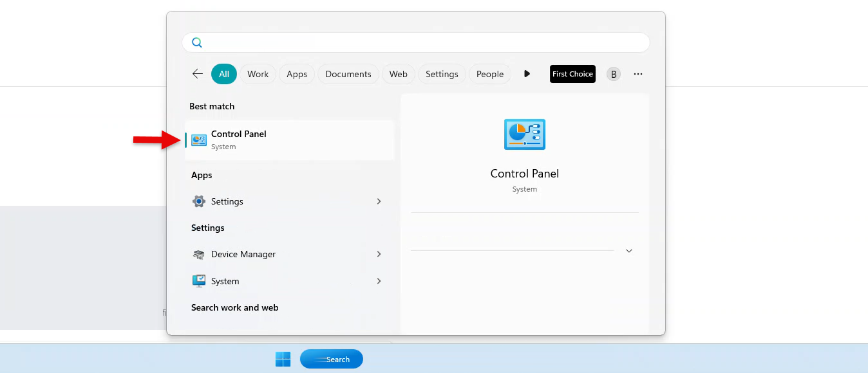Click the Device Manager icon
Screen dimensions: 868x373
[x=199, y=254]
